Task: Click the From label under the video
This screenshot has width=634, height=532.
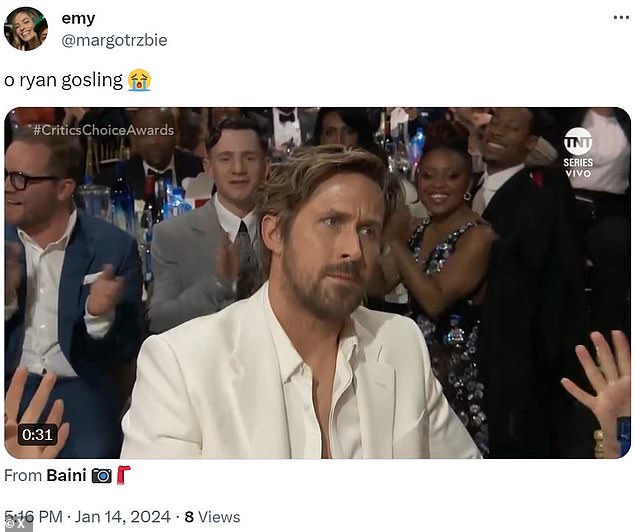Action: [x=23, y=475]
